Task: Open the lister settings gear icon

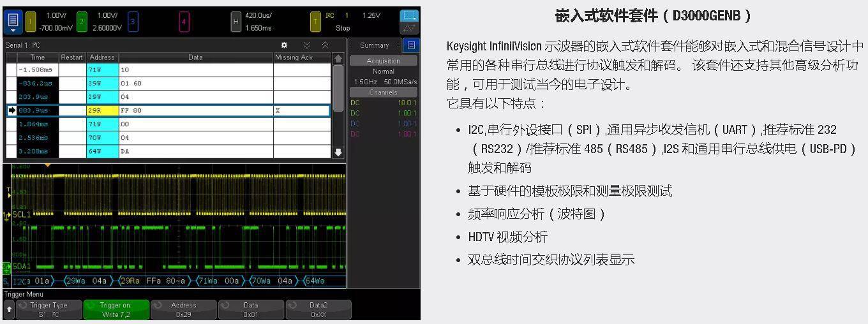Action: 284,45
